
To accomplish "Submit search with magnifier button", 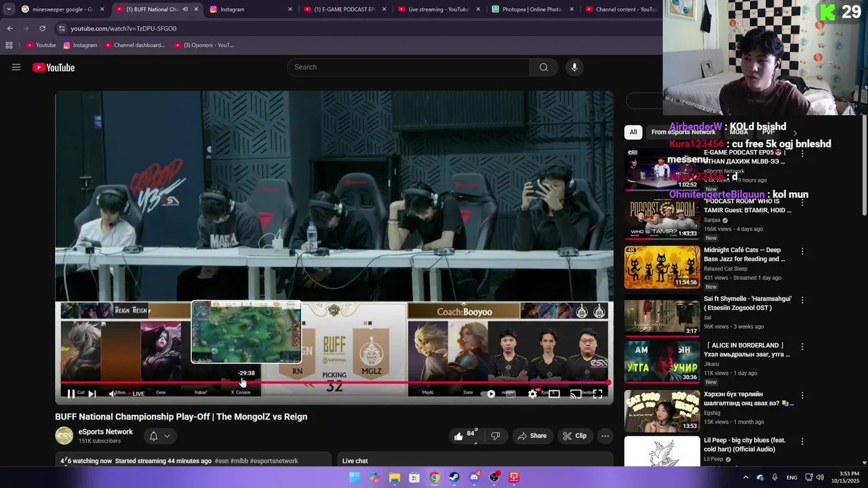I will 543,67.
